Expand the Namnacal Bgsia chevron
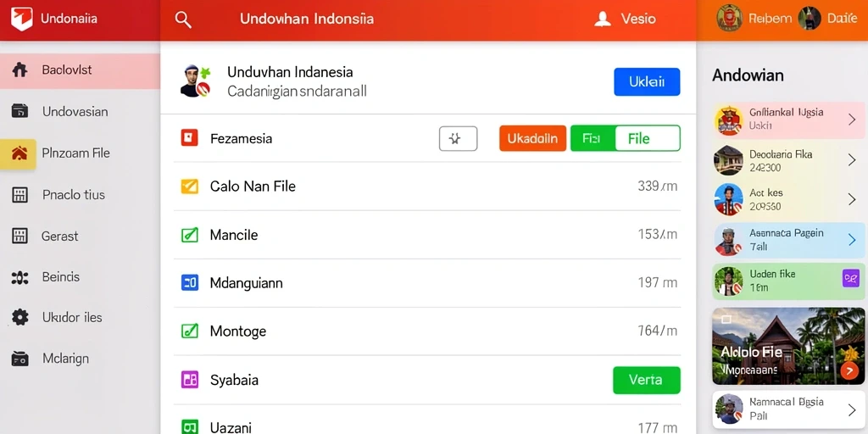The height and width of the screenshot is (434, 868). click(852, 410)
